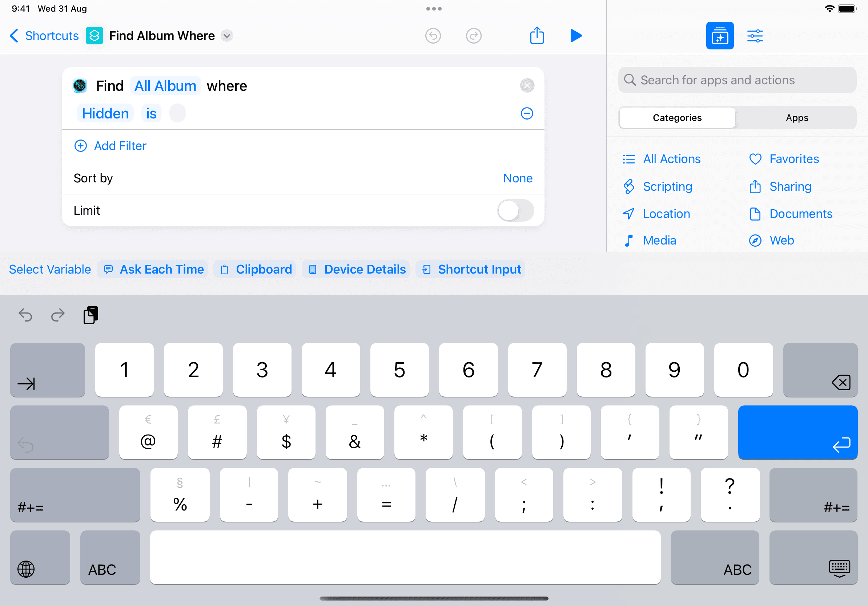The height and width of the screenshot is (606, 868).
Task: Tap the keyboard clipboard paste icon
Action: pyautogui.click(x=91, y=315)
